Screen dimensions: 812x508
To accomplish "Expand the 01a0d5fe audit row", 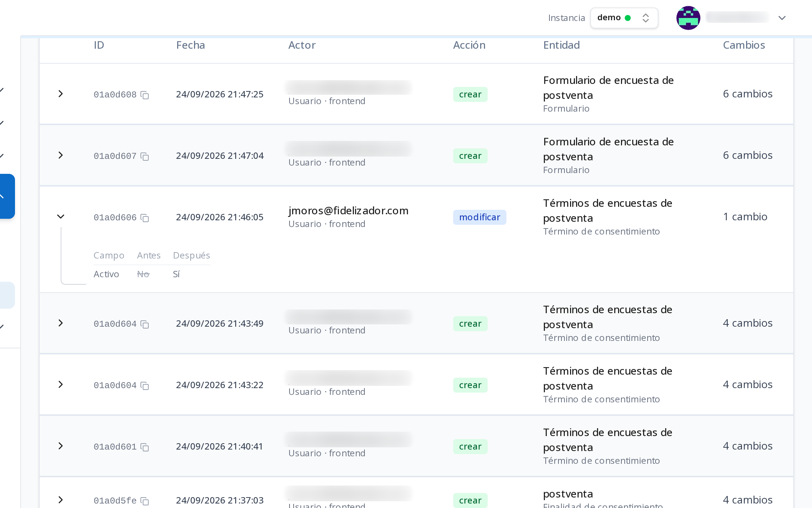I will [x=61, y=500].
